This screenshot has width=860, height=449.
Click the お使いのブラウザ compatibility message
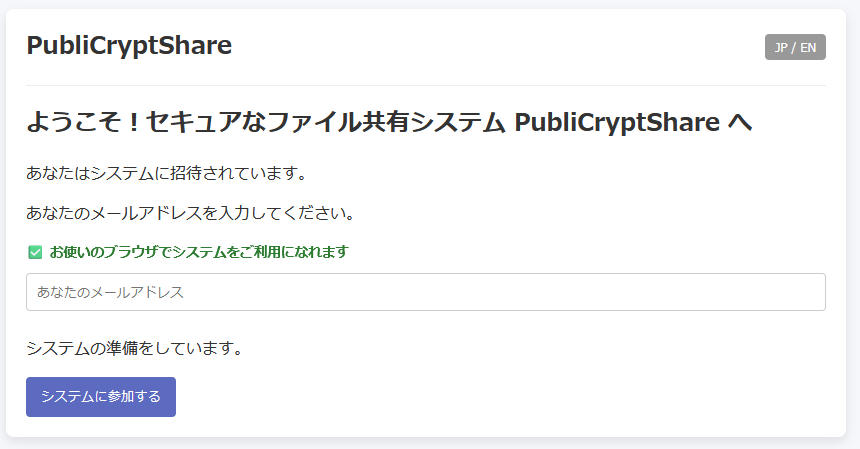(x=198, y=252)
